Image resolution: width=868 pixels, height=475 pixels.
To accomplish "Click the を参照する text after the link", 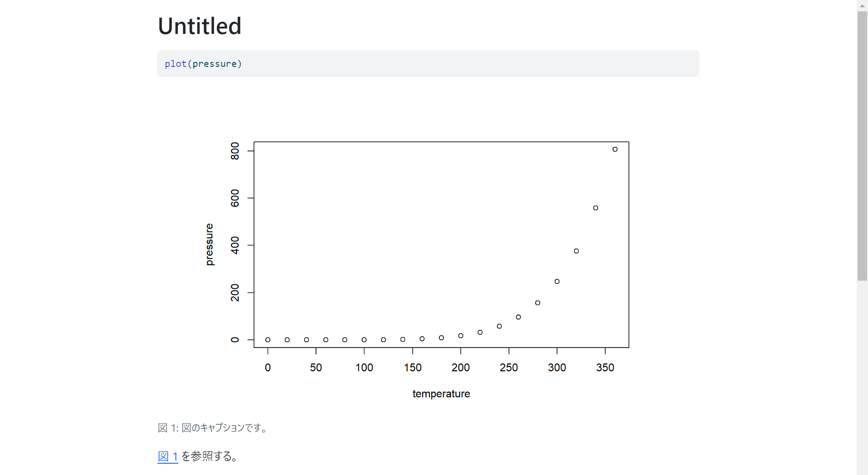I will (210, 456).
